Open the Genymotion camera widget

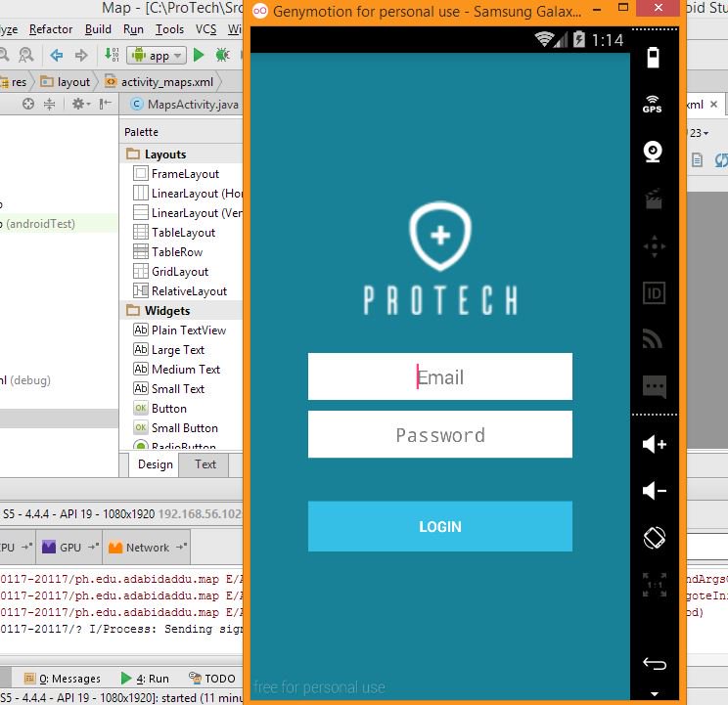[653, 152]
